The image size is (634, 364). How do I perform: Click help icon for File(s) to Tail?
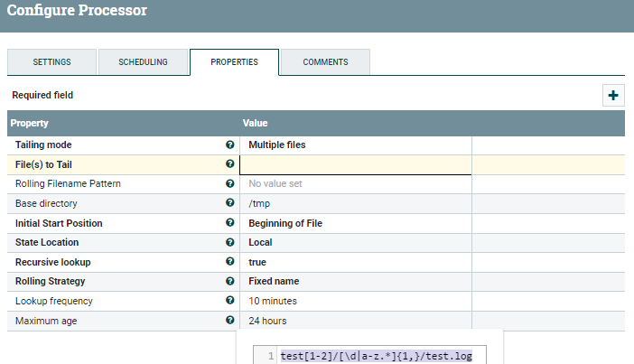230,164
